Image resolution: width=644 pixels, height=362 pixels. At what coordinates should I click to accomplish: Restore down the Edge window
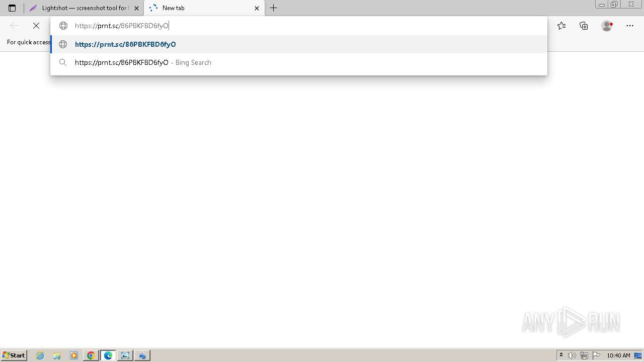click(x=614, y=5)
